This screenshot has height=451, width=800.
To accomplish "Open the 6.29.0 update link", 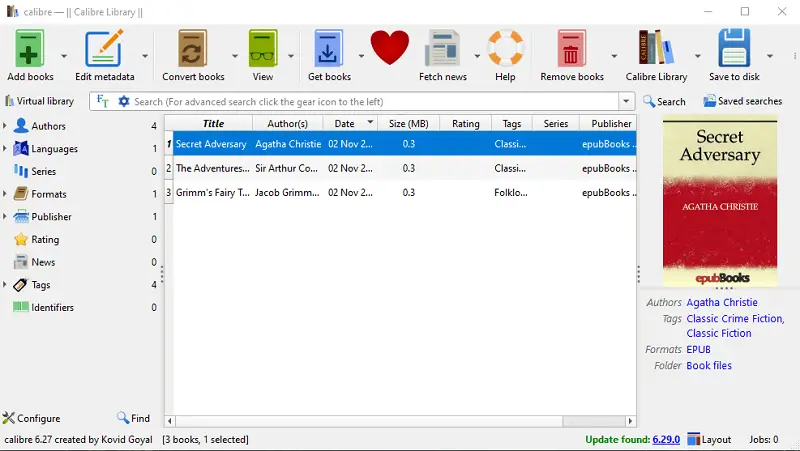I will click(x=666, y=439).
